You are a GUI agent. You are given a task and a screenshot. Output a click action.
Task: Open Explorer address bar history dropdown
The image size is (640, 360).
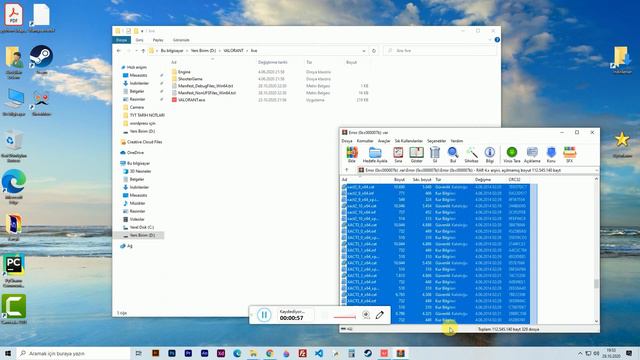[x=364, y=51]
